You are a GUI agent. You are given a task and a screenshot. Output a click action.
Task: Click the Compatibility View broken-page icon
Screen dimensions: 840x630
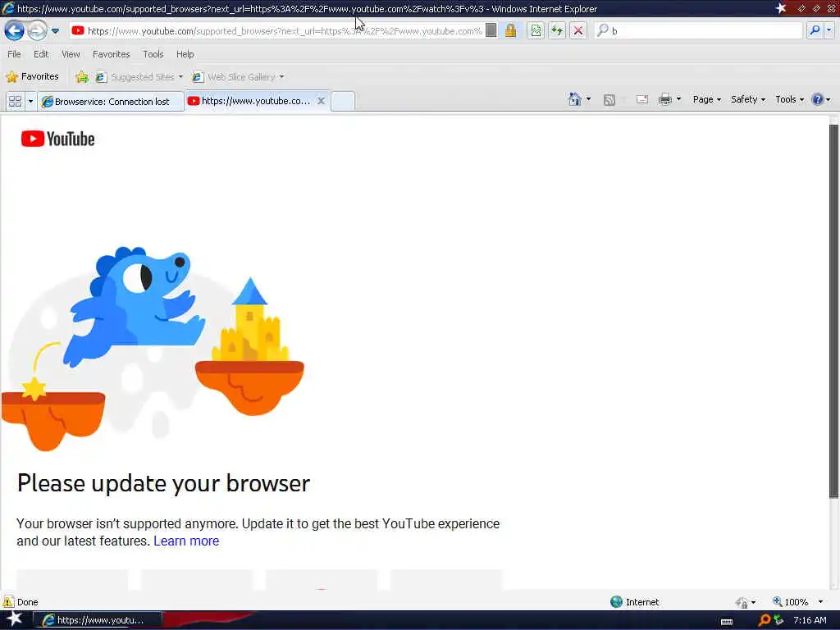536,30
